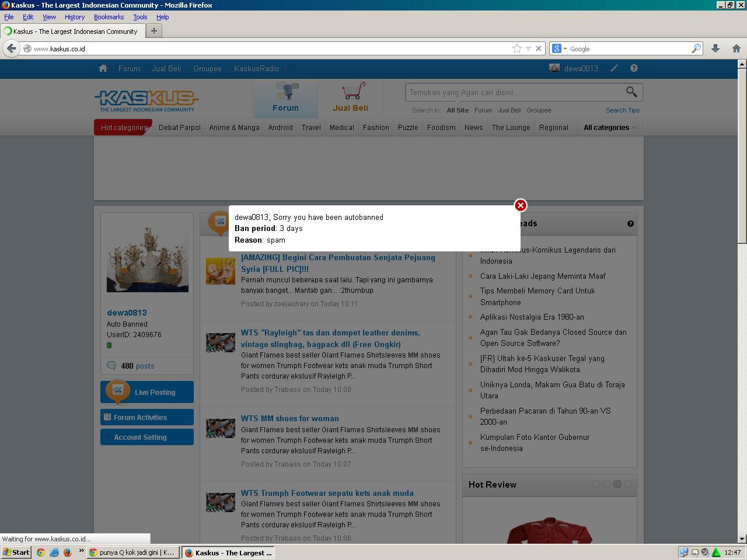Open Cara Laki-Laki Jepang Meminta Maaf thread
Viewport: 747px width, 560px height.
(x=543, y=276)
